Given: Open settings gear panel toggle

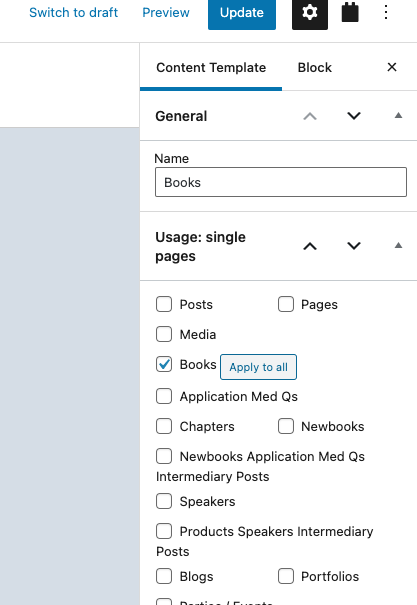Looking at the screenshot, I should coord(310,13).
